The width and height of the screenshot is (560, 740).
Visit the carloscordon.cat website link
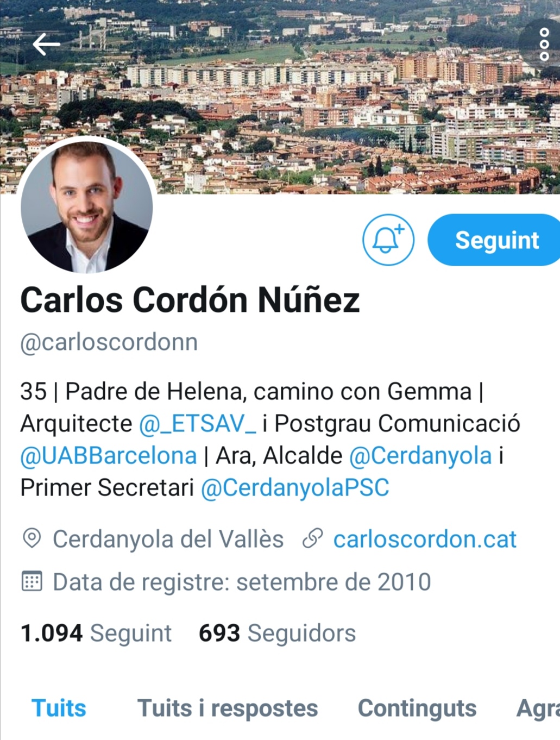[x=425, y=540]
